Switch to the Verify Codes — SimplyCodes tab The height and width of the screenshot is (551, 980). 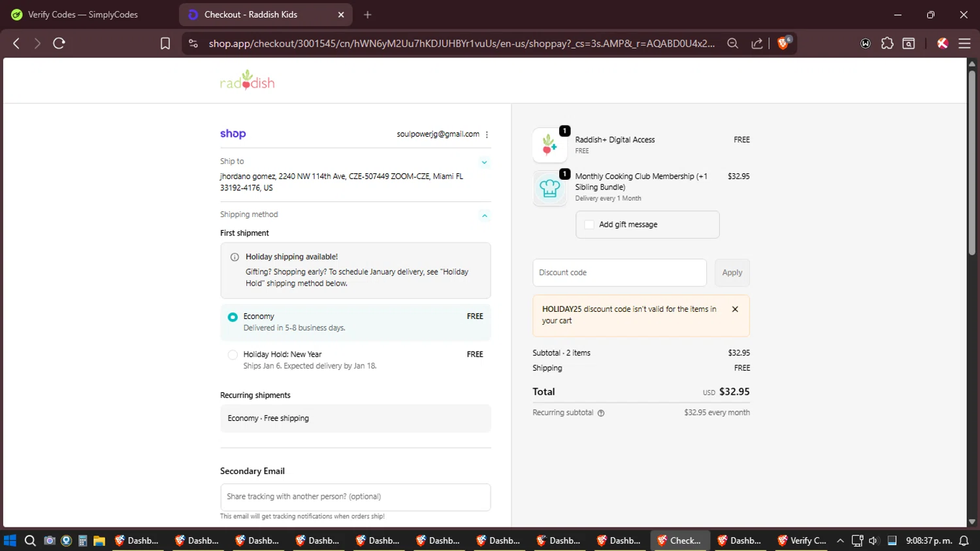click(x=83, y=14)
